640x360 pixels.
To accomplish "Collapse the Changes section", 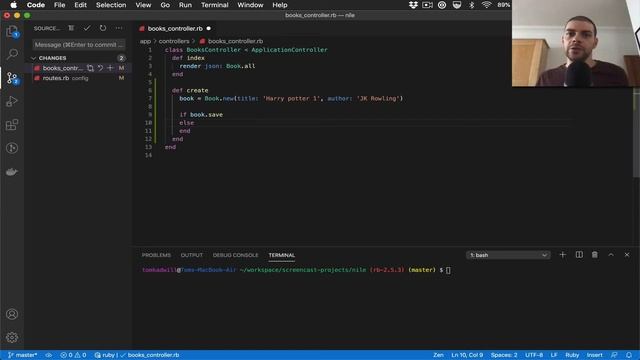I will (x=34, y=58).
